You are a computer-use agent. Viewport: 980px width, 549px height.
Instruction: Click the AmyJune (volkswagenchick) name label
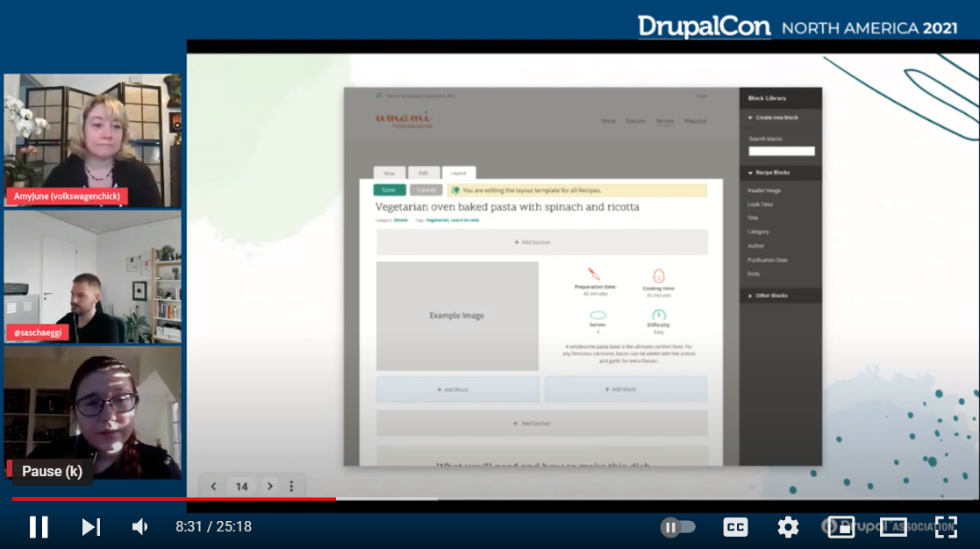click(67, 196)
